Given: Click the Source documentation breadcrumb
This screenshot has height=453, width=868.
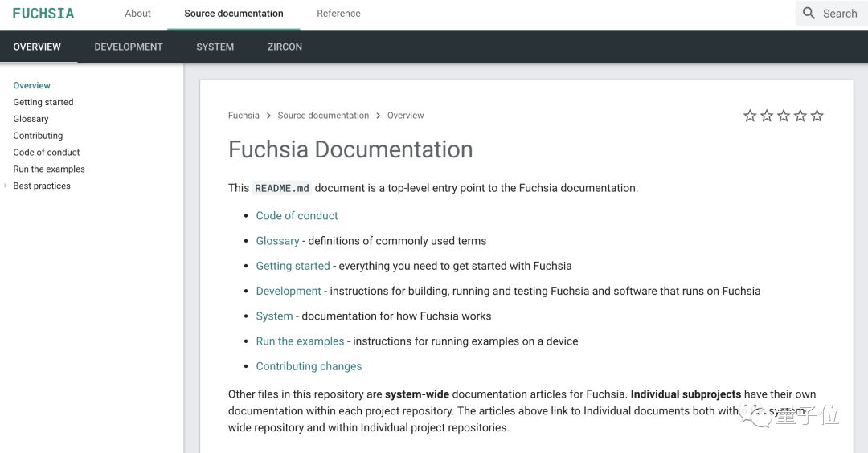Looking at the screenshot, I should coord(323,116).
